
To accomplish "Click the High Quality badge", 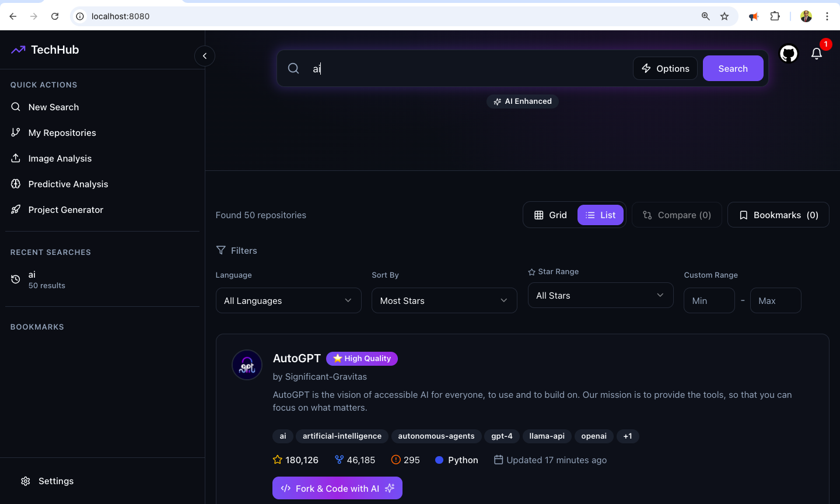I will coord(362,359).
